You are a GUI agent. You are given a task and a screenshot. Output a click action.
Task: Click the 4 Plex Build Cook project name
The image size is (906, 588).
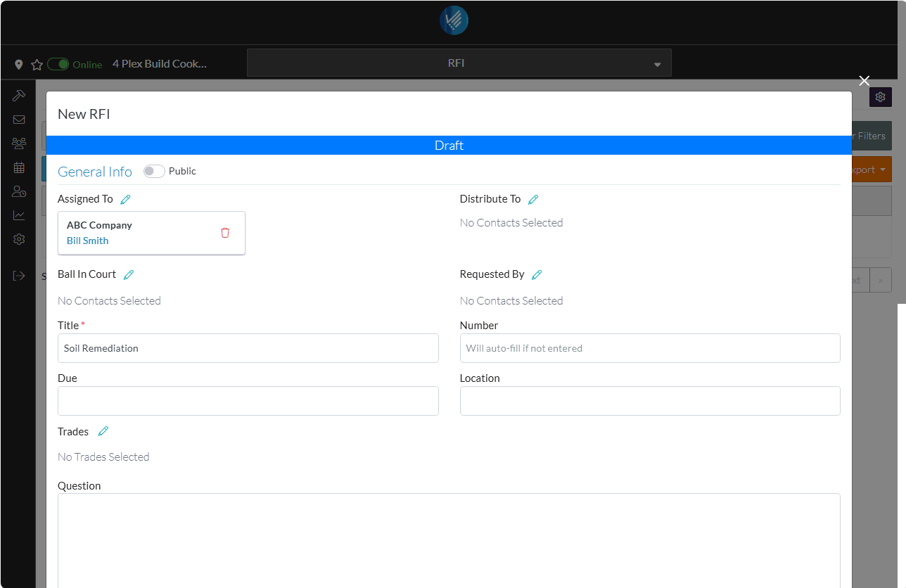160,63
